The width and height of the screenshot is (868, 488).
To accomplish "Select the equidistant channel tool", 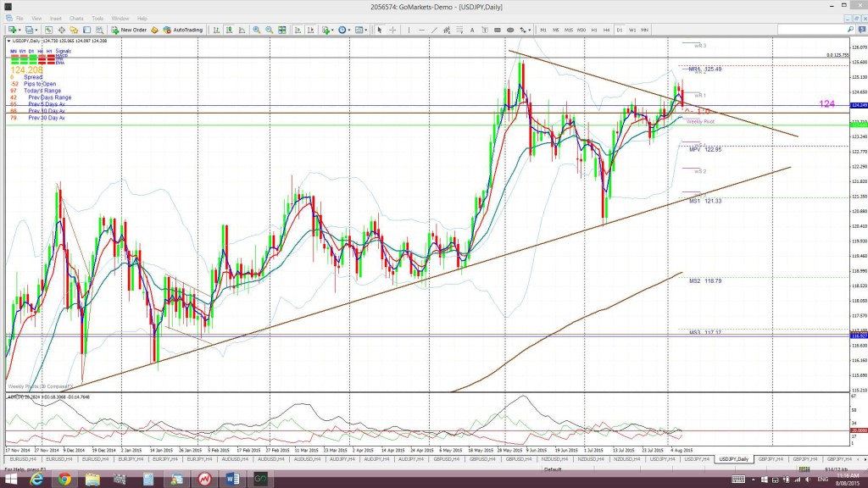I will pos(447,30).
